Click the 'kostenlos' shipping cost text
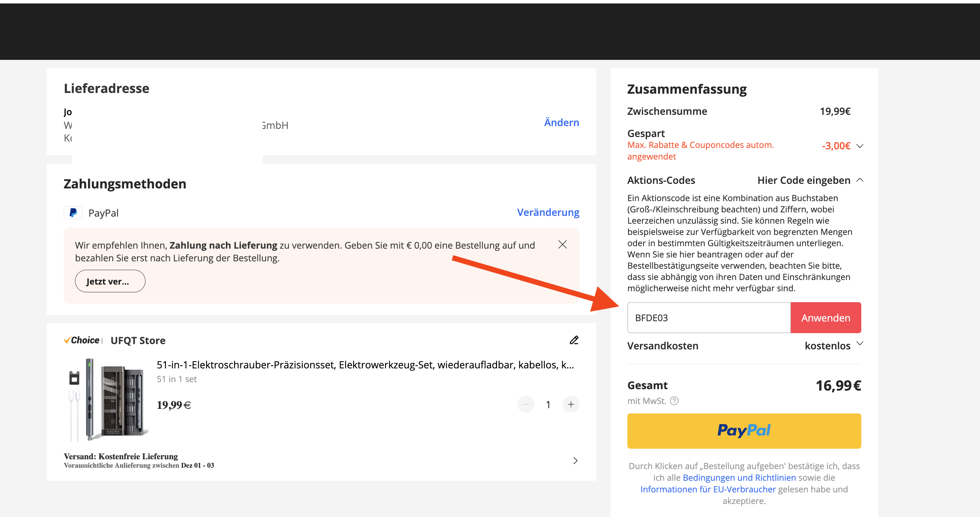 [827, 346]
